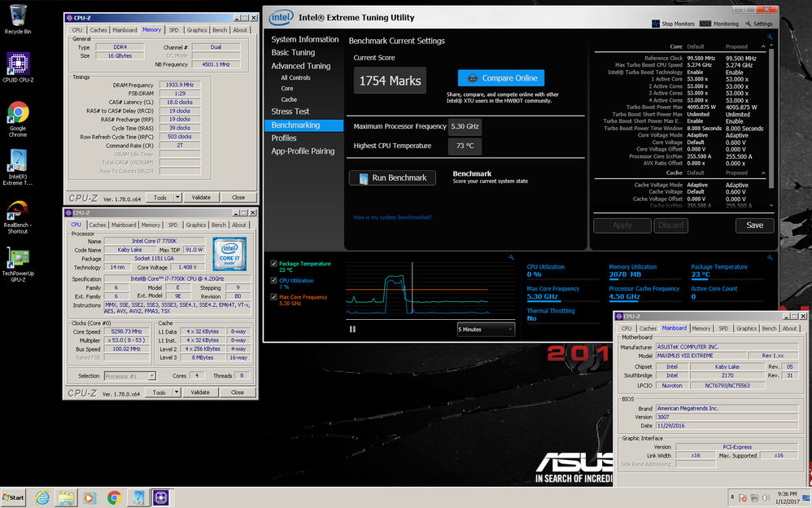Show hidden system tray icons
812x508 pixels.
coord(732,497)
